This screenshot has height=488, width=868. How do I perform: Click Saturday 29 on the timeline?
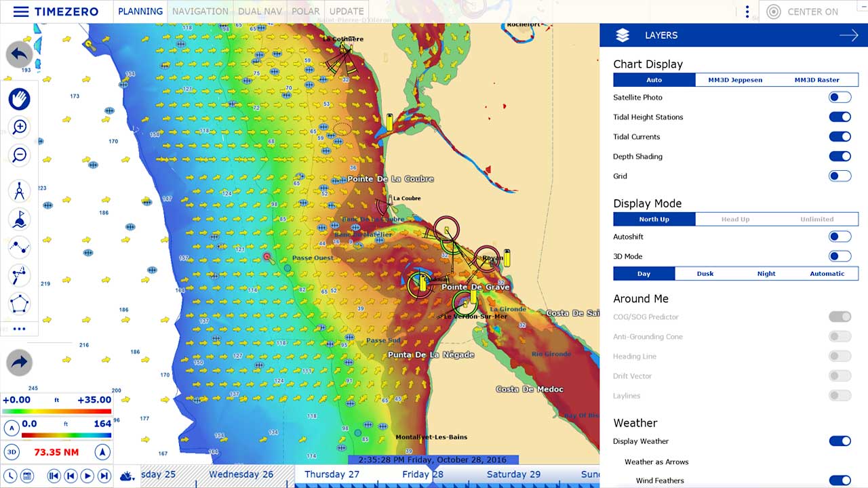pos(513,474)
